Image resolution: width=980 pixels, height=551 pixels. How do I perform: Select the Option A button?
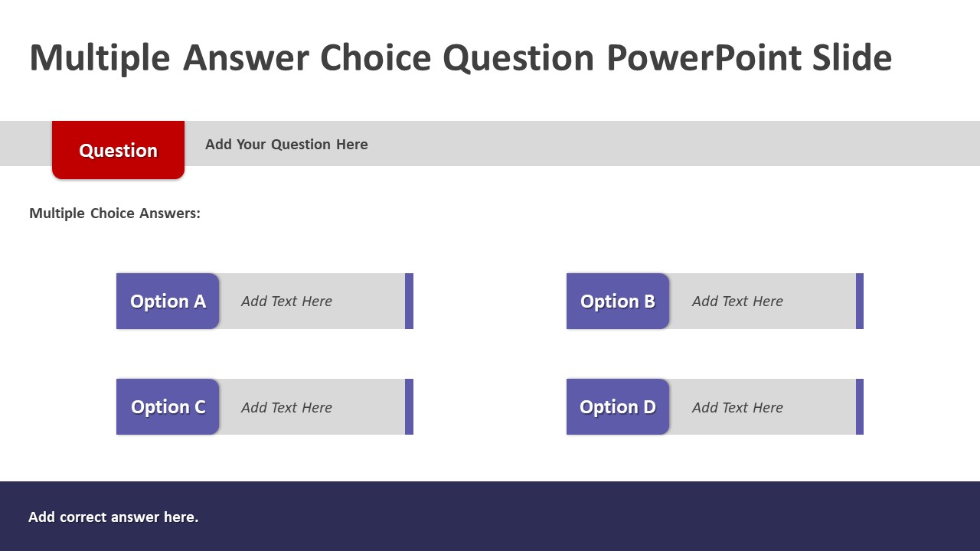click(x=168, y=301)
